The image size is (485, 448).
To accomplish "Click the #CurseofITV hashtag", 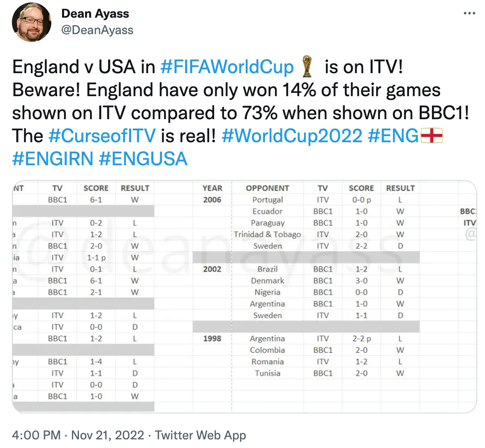I will (x=102, y=136).
